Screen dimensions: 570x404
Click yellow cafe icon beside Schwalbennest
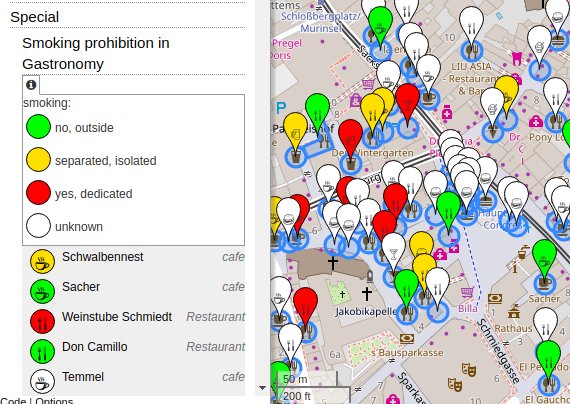pos(42,261)
